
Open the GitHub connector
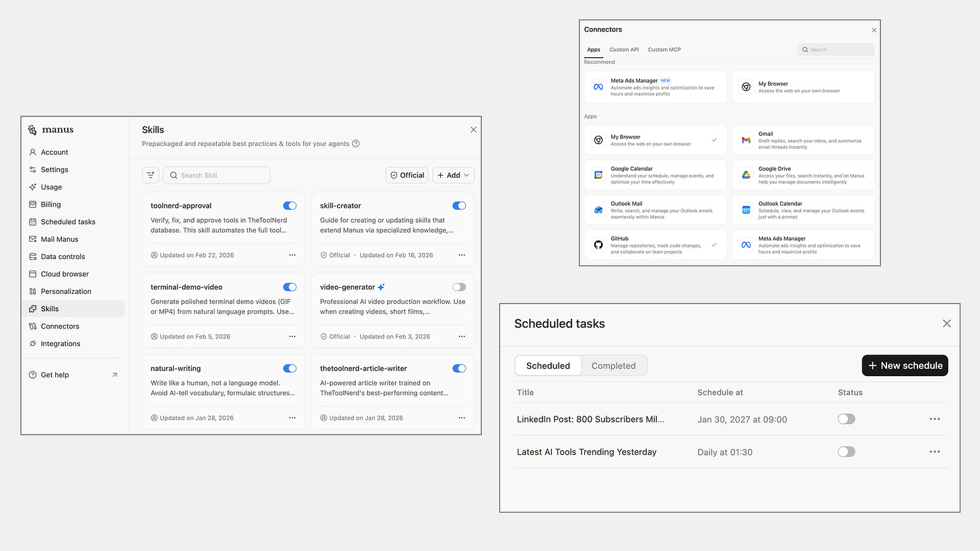(656, 245)
